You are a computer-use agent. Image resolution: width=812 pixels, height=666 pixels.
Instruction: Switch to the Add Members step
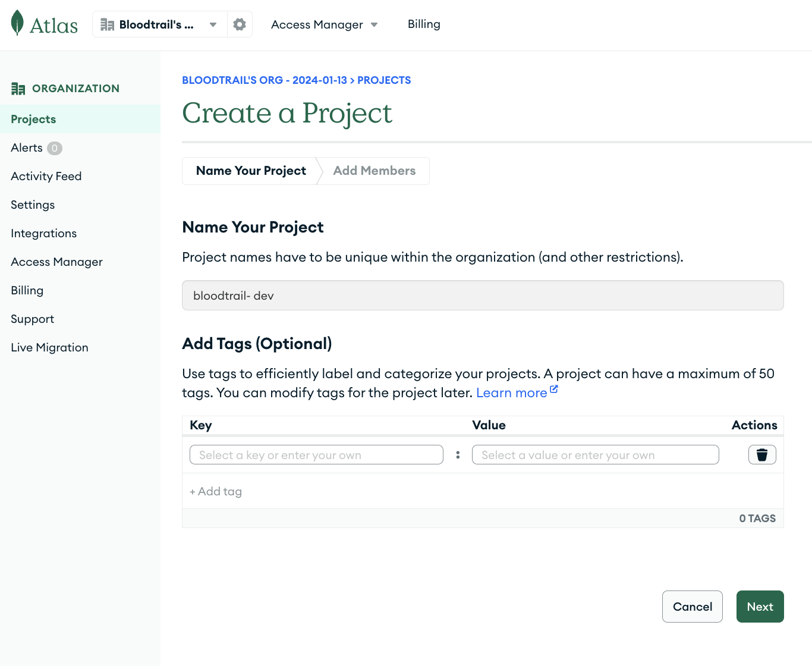coord(374,171)
